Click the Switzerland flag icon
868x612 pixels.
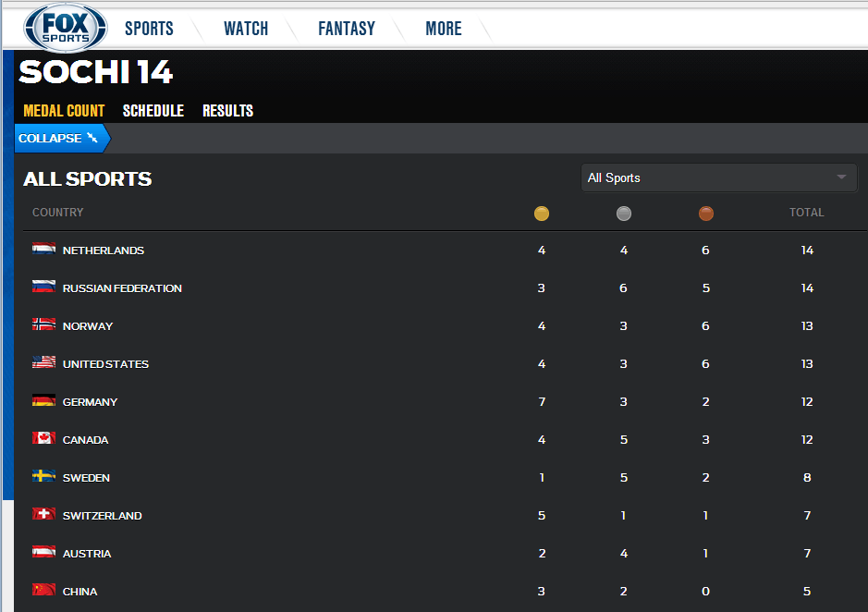click(43, 514)
